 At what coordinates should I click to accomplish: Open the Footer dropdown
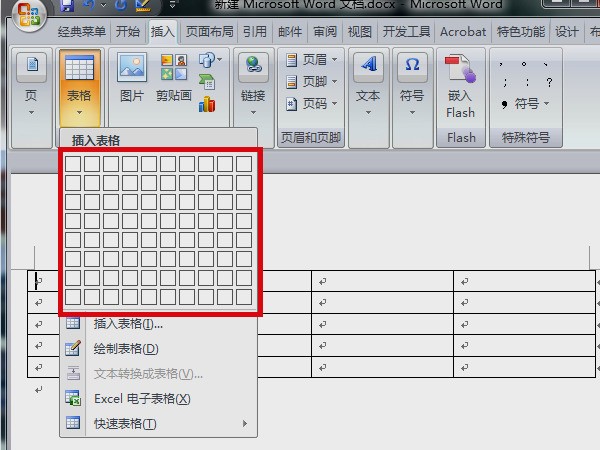coord(311,82)
